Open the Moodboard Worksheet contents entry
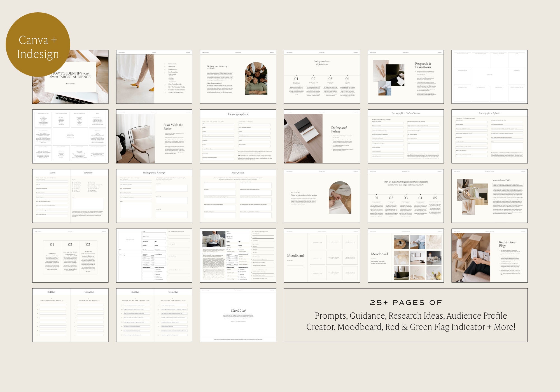 pyautogui.click(x=176, y=92)
